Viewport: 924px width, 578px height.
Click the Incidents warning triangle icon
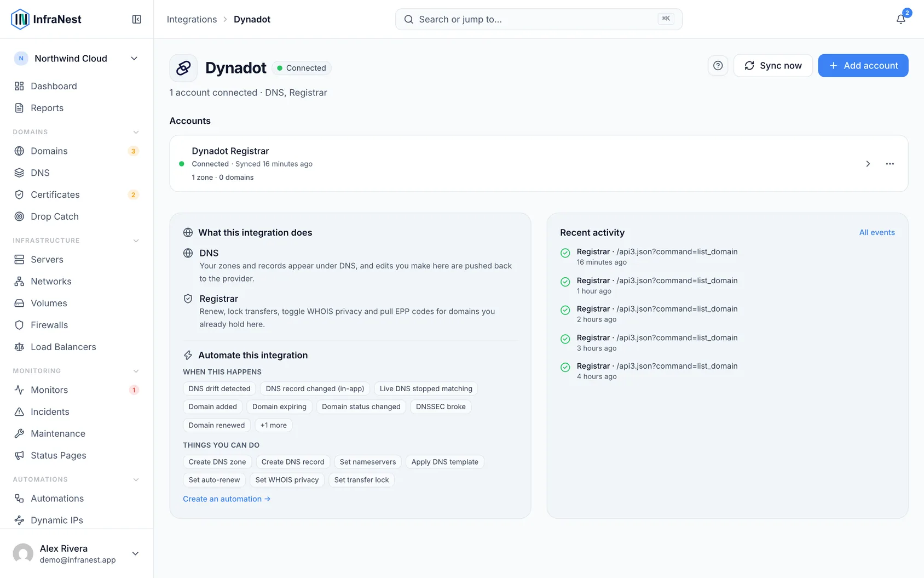(19, 411)
